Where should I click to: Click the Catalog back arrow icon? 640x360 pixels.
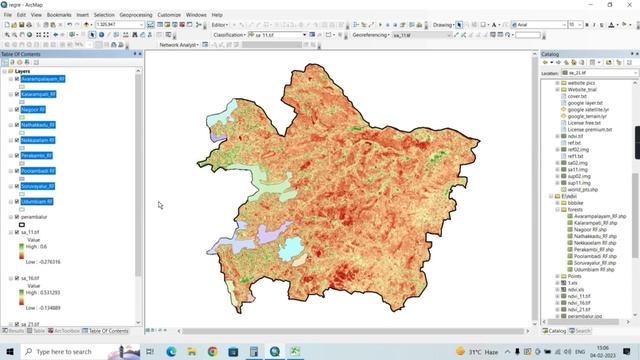point(544,62)
